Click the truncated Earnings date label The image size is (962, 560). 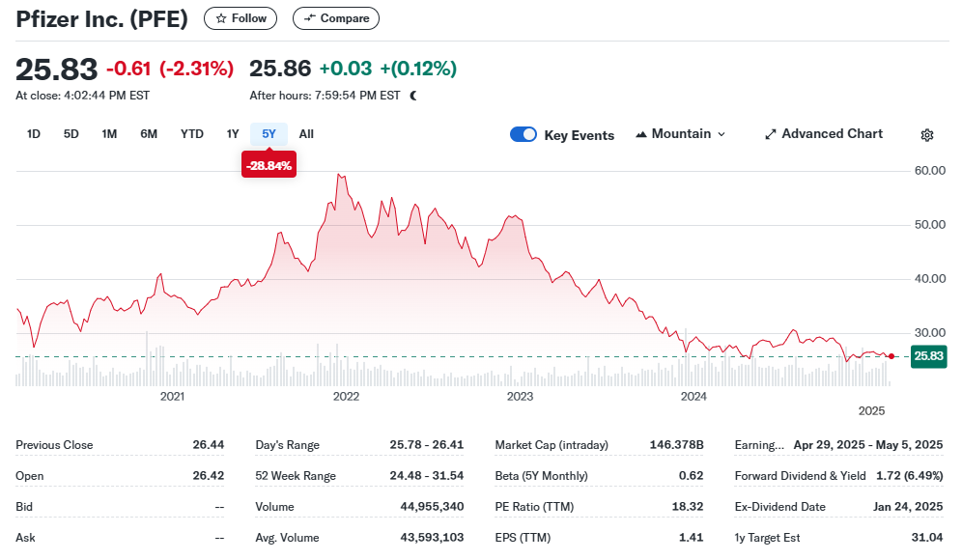coord(759,445)
